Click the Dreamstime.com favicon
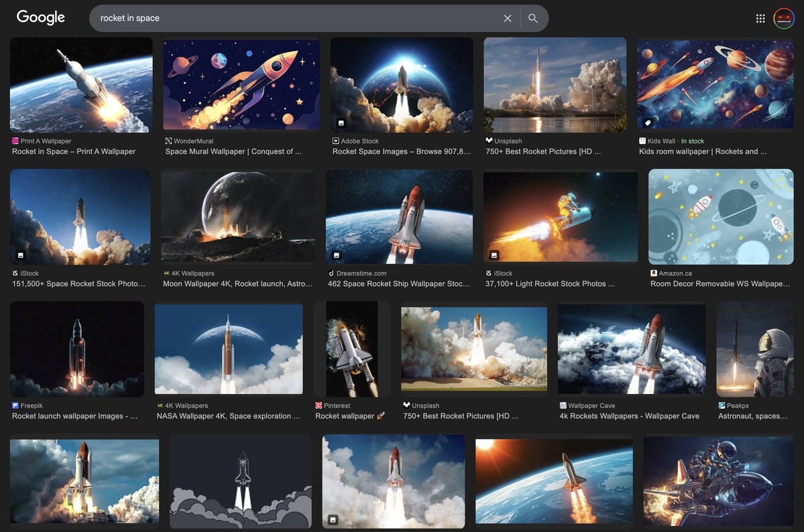 (331, 273)
